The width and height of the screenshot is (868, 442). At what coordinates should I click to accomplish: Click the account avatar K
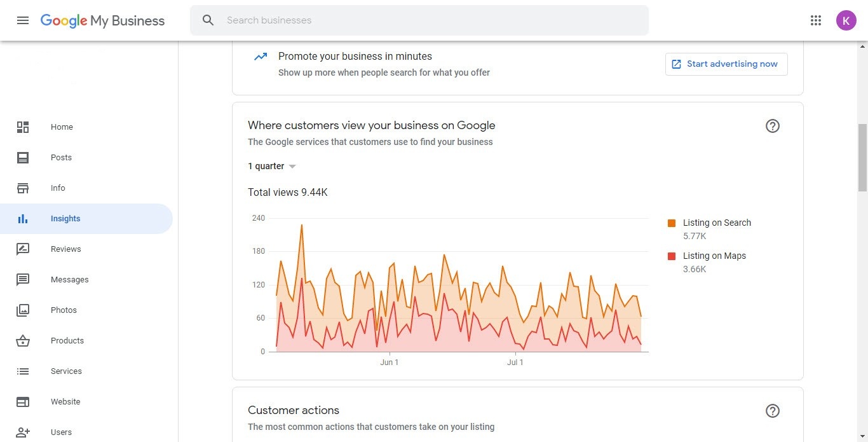coord(846,20)
